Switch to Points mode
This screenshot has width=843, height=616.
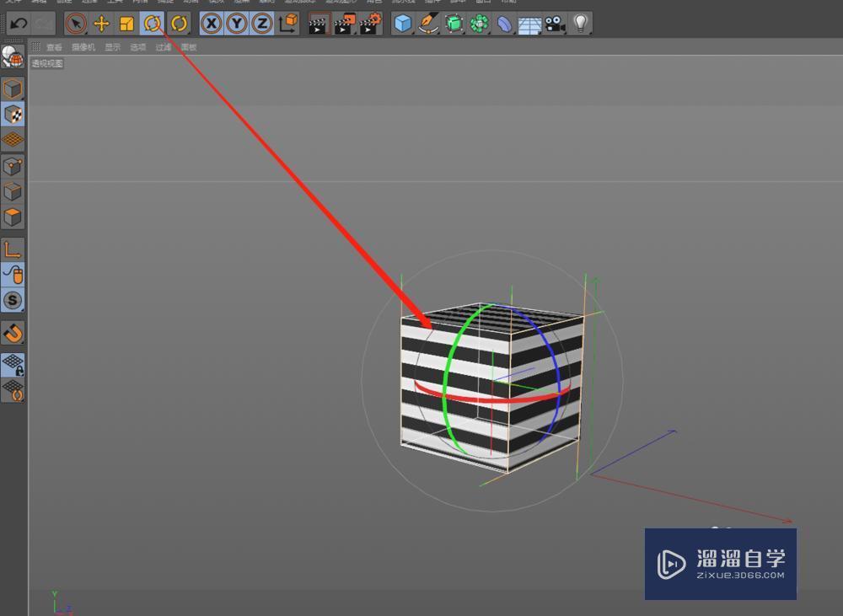click(x=13, y=166)
